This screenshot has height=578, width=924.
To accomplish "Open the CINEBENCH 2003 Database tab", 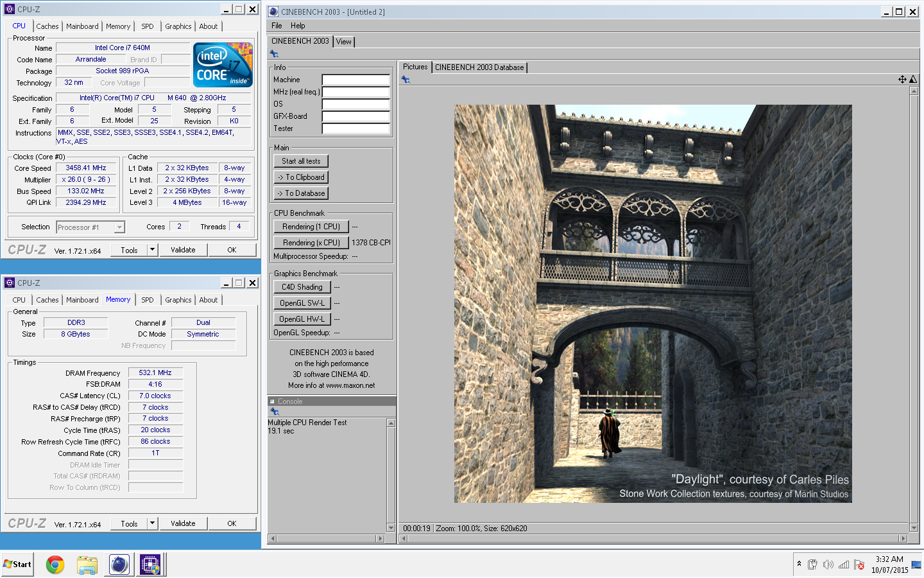I will [479, 67].
